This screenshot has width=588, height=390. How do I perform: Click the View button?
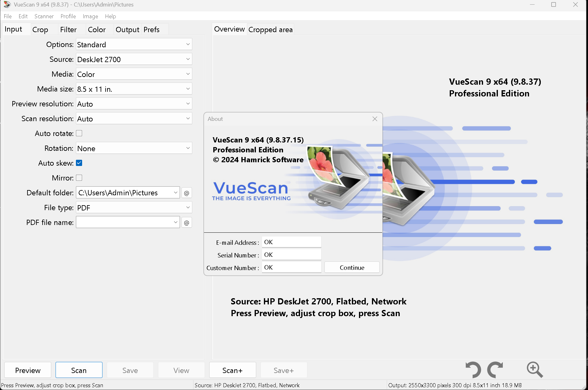tap(181, 370)
